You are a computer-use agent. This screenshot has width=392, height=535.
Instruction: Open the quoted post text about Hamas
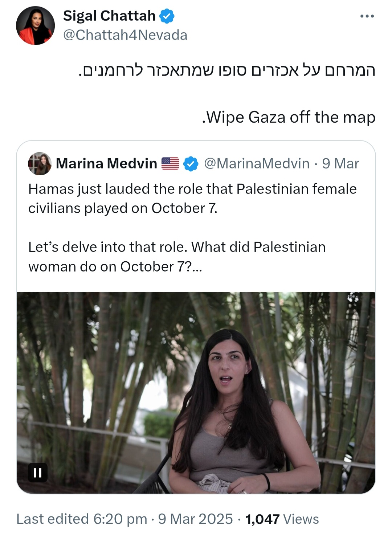[x=192, y=199]
